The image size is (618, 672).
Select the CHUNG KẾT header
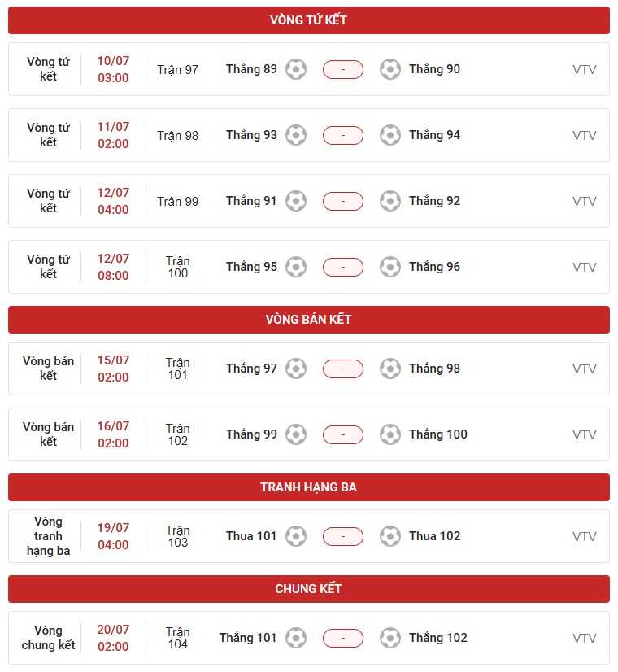tap(309, 589)
